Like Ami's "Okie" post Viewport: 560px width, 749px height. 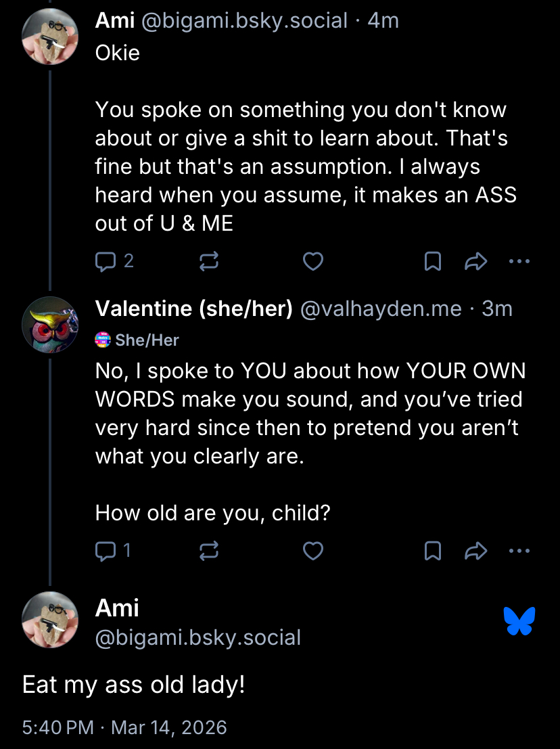312,261
